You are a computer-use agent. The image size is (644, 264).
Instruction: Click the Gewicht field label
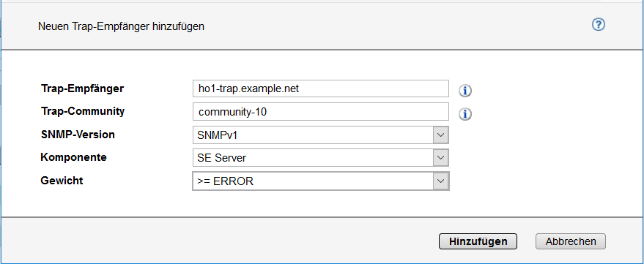[x=62, y=181]
